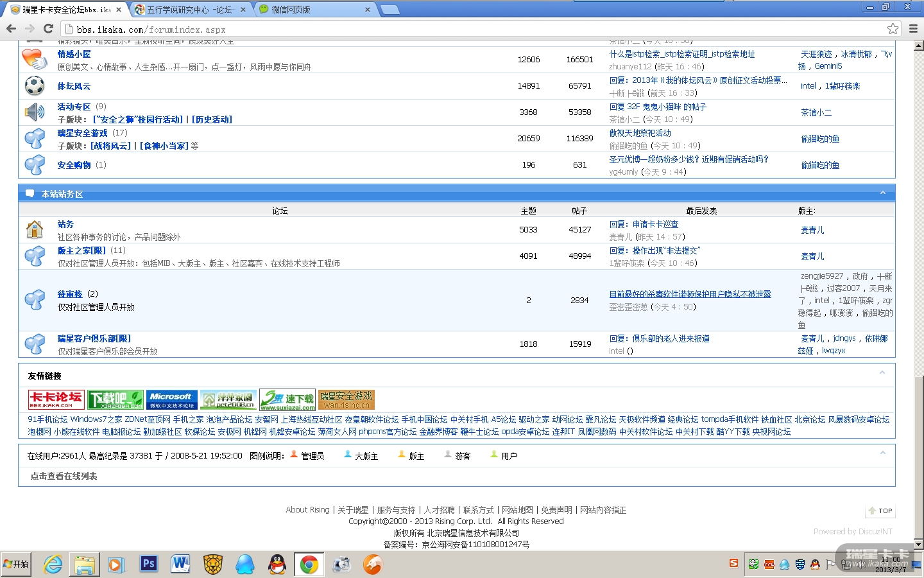Open latest post 回复：申请卡卡巡查
Viewport: 924px width, 578px height.
pos(644,224)
